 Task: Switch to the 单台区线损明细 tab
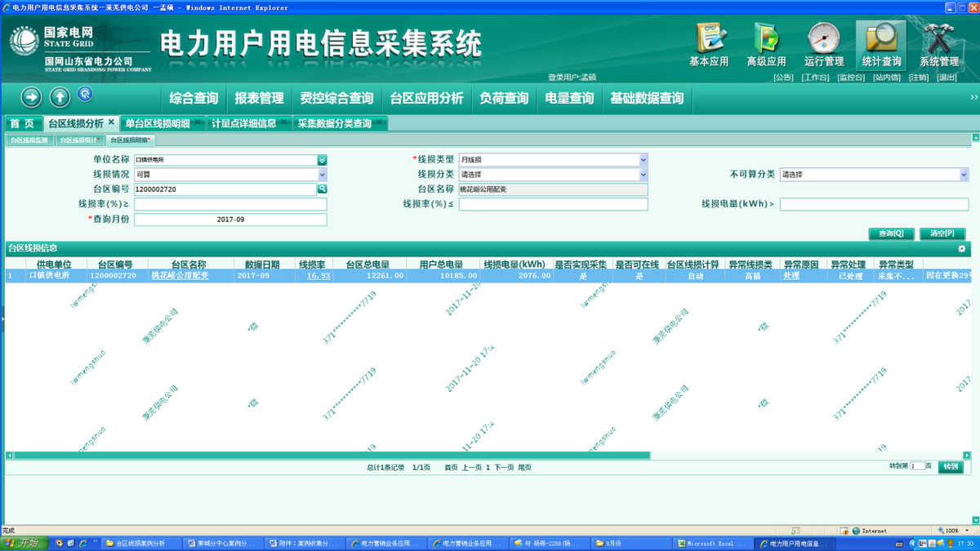(158, 123)
